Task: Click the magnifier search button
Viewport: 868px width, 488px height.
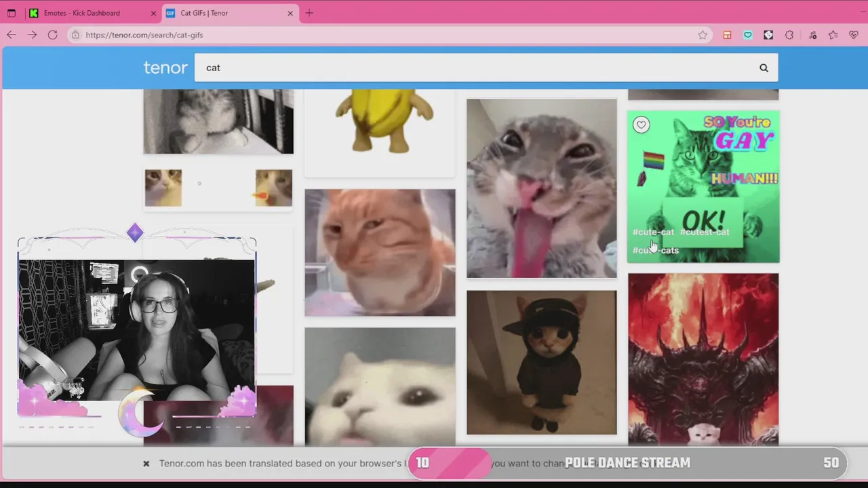Action: point(764,68)
